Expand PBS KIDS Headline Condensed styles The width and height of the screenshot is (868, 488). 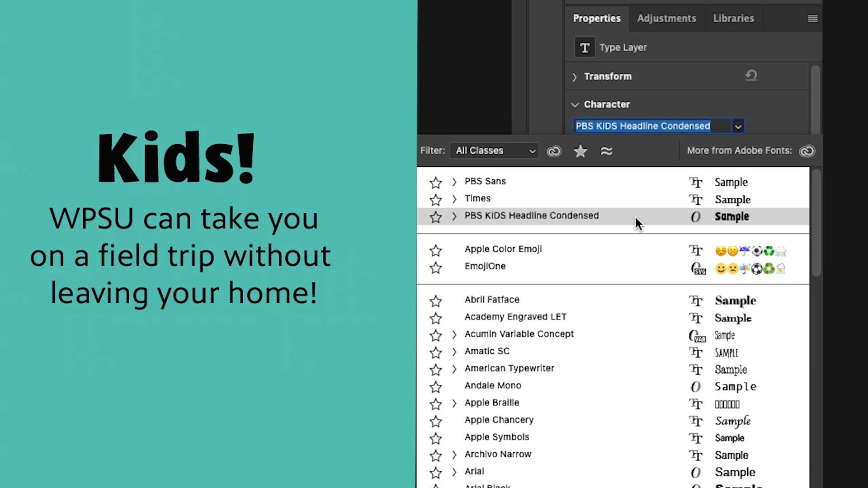pyautogui.click(x=454, y=216)
